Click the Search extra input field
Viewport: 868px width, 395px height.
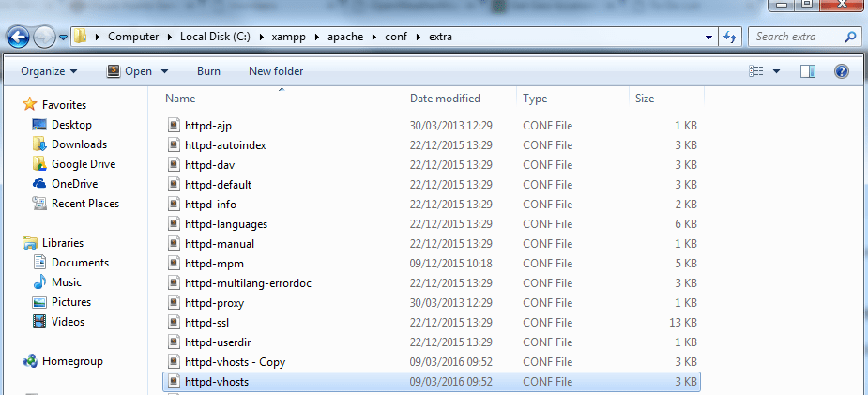pos(798,37)
